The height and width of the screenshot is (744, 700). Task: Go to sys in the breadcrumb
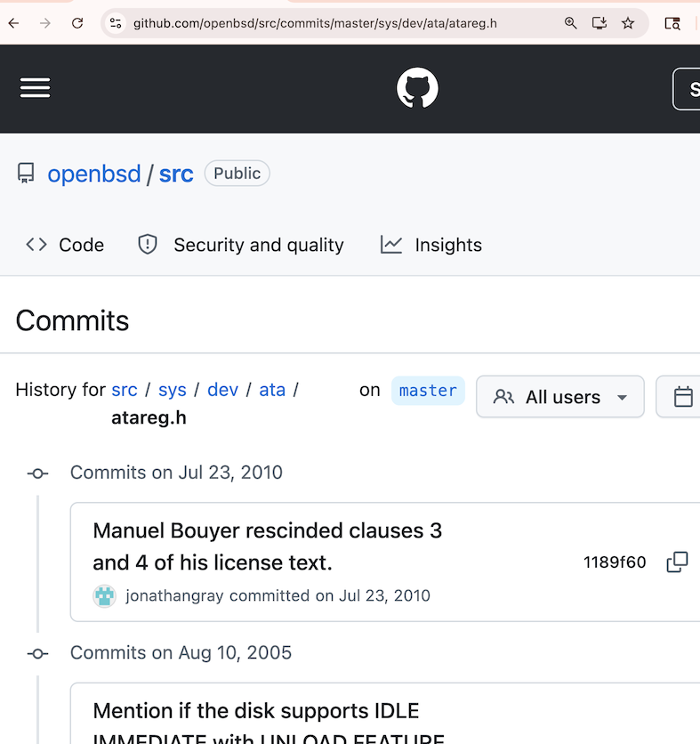[x=173, y=390]
